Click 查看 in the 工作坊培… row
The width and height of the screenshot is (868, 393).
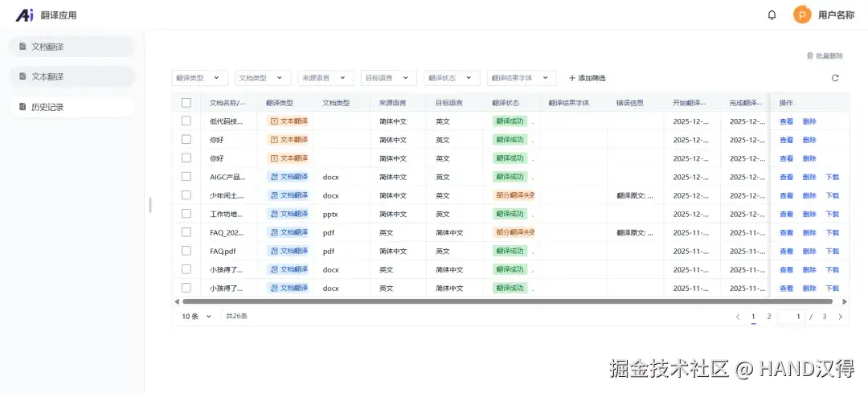pyautogui.click(x=786, y=215)
